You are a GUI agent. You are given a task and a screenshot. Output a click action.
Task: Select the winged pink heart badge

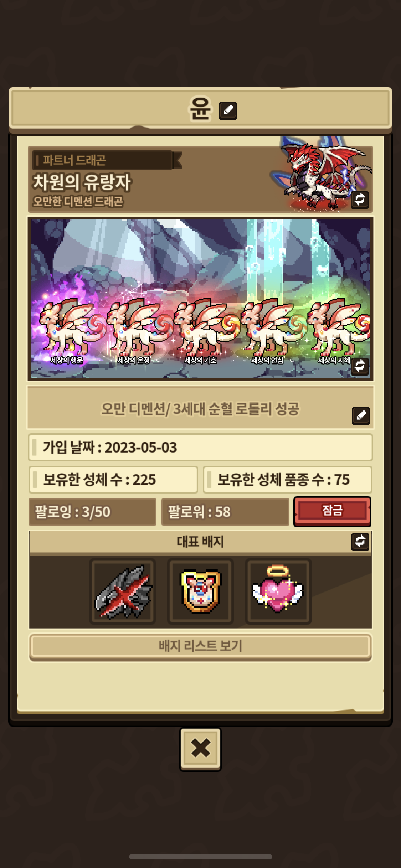click(278, 591)
